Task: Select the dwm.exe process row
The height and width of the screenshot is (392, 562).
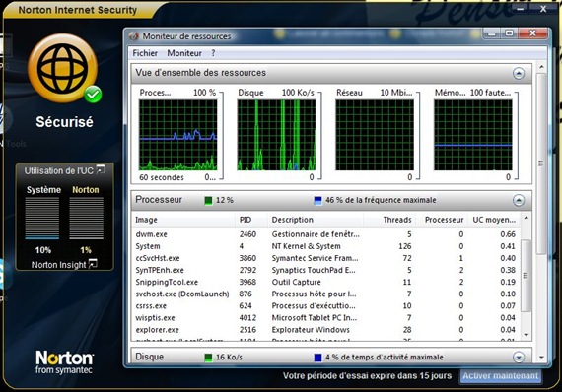Action: [325, 234]
